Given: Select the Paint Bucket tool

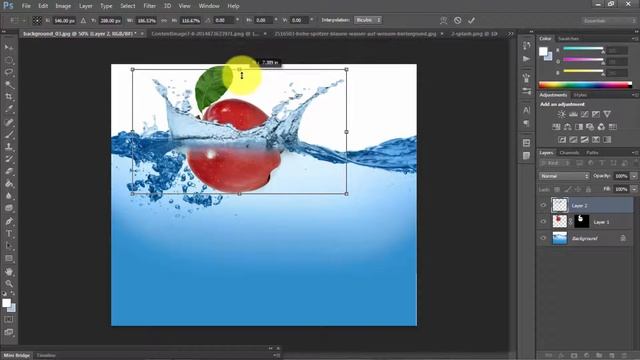Looking at the screenshot, I should pyautogui.click(x=9, y=184).
